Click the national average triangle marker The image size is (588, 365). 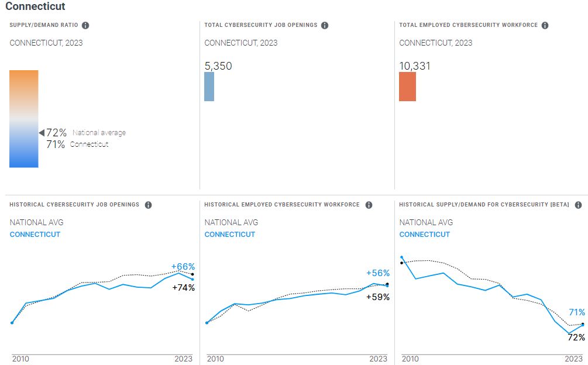tap(42, 133)
